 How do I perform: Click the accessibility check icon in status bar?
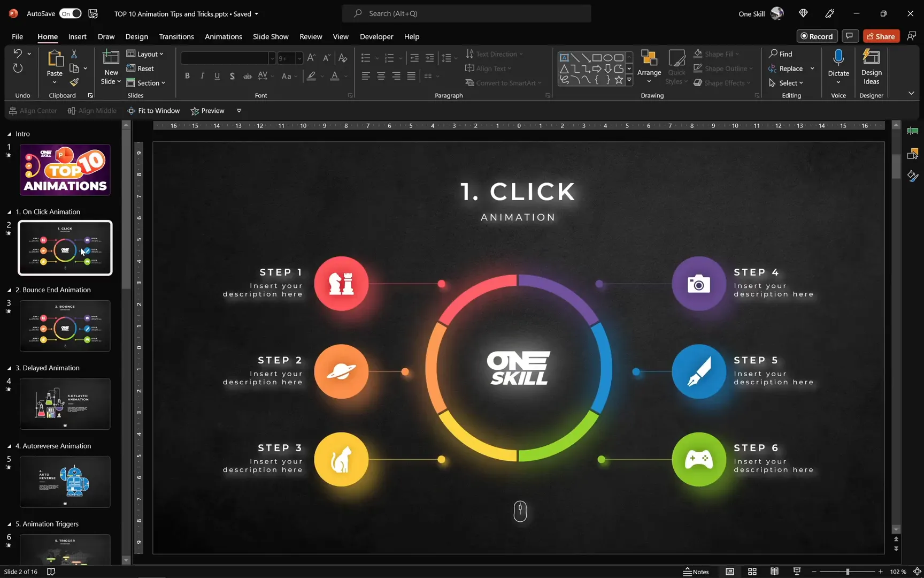[x=51, y=572]
